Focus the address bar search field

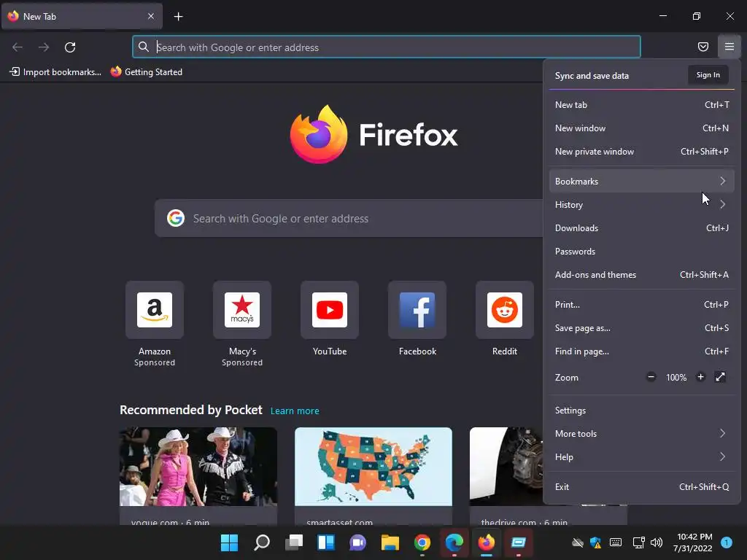click(x=387, y=47)
